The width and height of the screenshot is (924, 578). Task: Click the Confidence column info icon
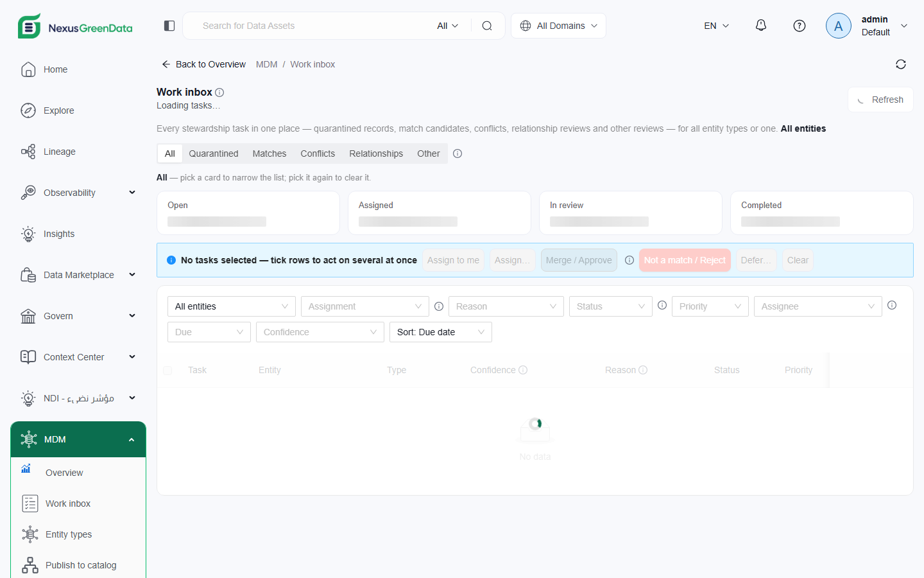pos(523,370)
